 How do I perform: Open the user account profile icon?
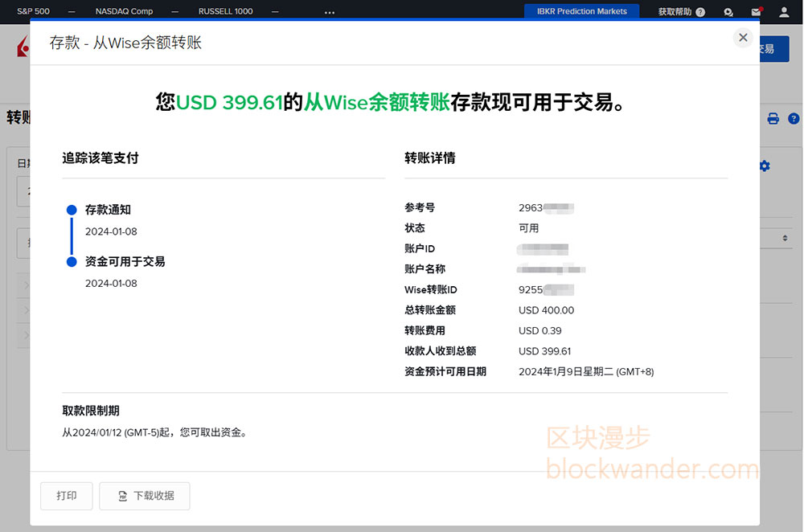(784, 12)
